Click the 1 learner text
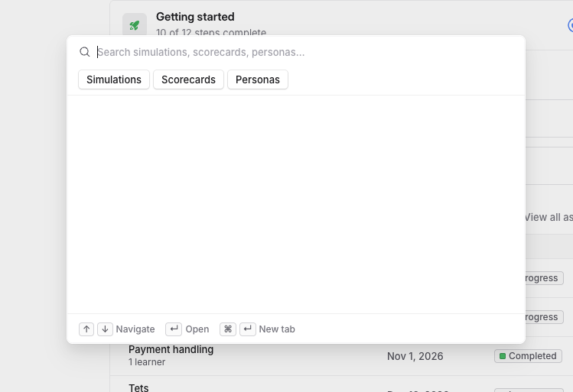573x392 pixels. (147, 362)
